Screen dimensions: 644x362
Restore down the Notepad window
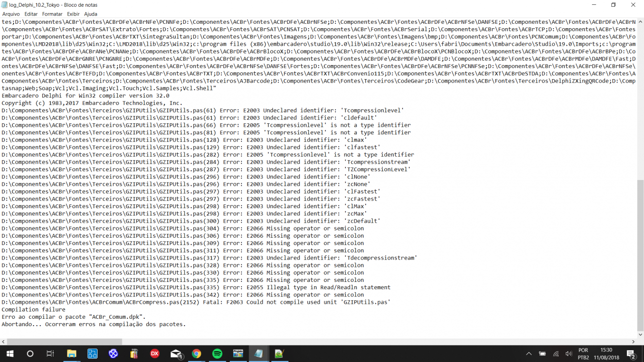click(613, 5)
